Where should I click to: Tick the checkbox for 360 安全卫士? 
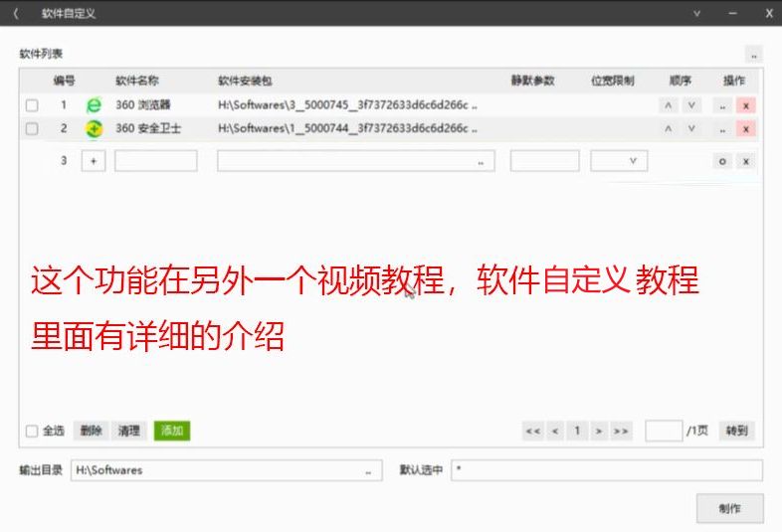[x=32, y=128]
